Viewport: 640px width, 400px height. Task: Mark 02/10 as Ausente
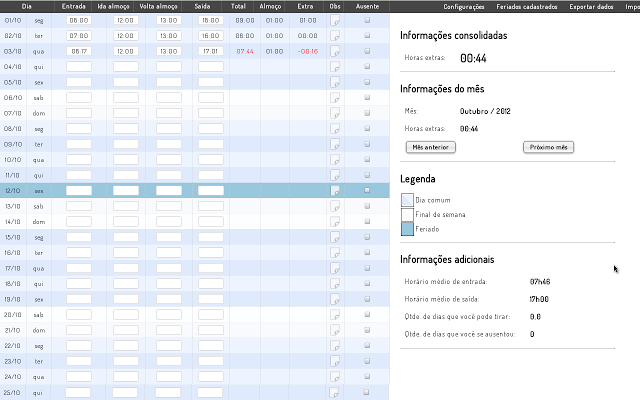point(367,35)
